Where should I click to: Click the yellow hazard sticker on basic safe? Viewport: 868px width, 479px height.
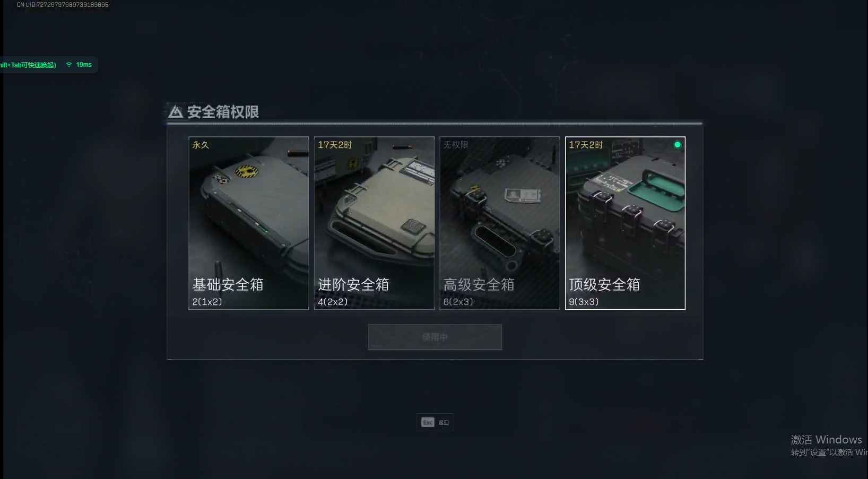(x=246, y=171)
